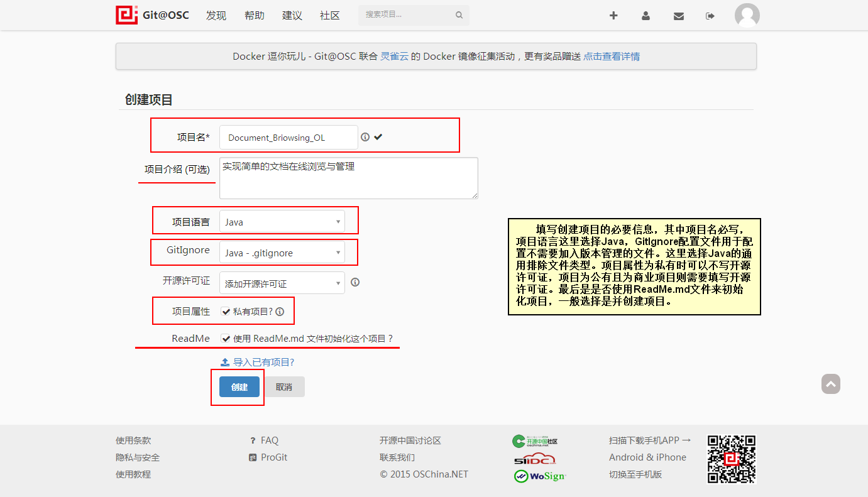Image resolution: width=868 pixels, height=497 pixels.
Task: Click the 导入已有项目 link
Action: pos(263,362)
